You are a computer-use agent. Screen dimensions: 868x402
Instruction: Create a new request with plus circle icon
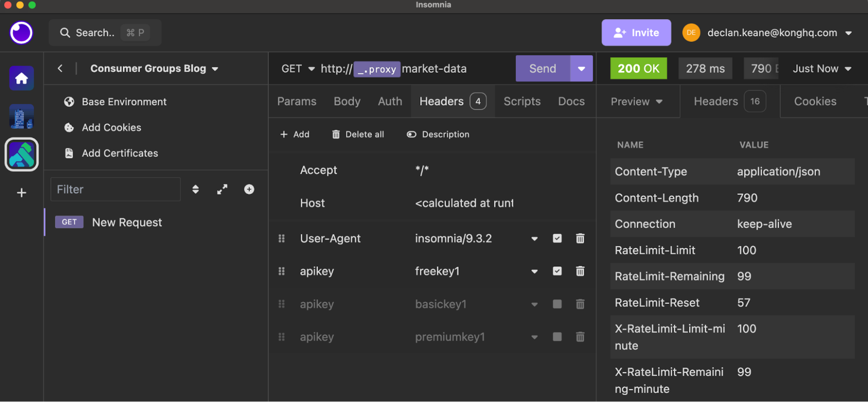point(249,189)
